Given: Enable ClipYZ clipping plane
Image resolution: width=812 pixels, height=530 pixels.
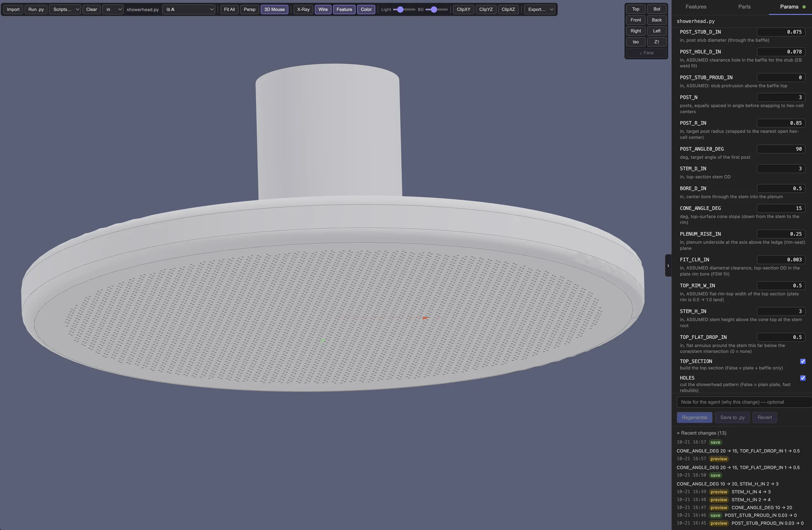Looking at the screenshot, I should [x=486, y=10].
